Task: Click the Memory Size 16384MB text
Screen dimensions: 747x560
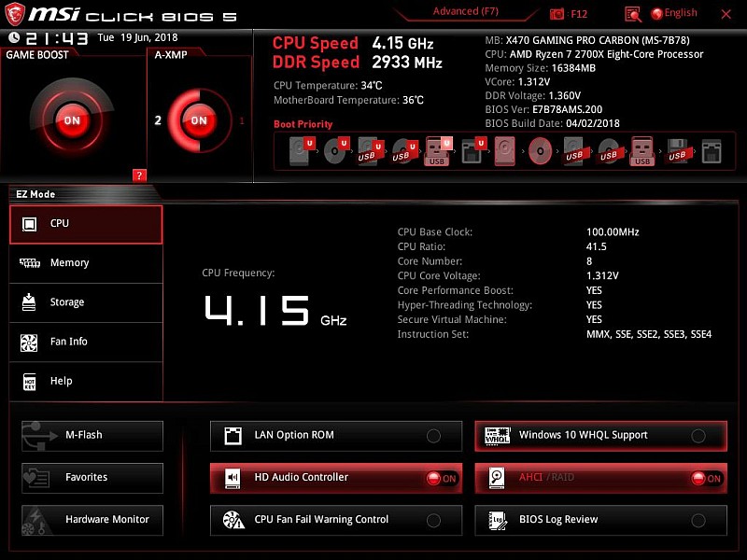Action: coord(541,68)
